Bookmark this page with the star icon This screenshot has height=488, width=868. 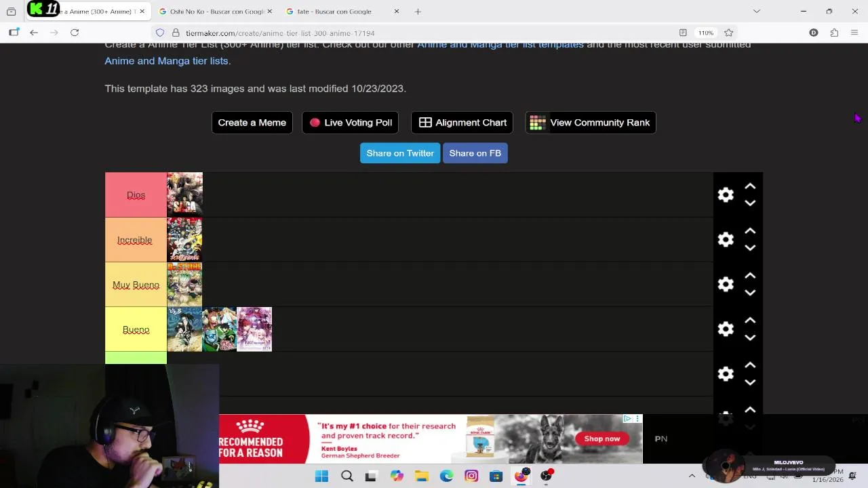(x=728, y=33)
